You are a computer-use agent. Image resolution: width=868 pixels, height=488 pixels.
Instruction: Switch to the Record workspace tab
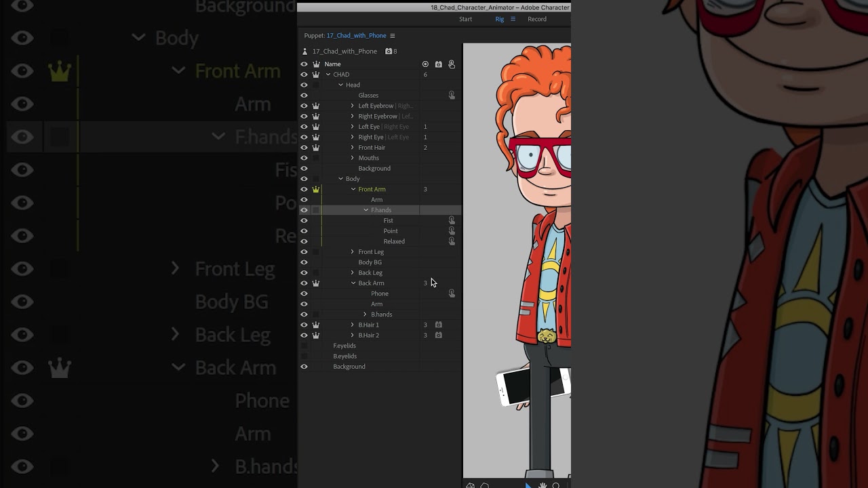(x=537, y=19)
